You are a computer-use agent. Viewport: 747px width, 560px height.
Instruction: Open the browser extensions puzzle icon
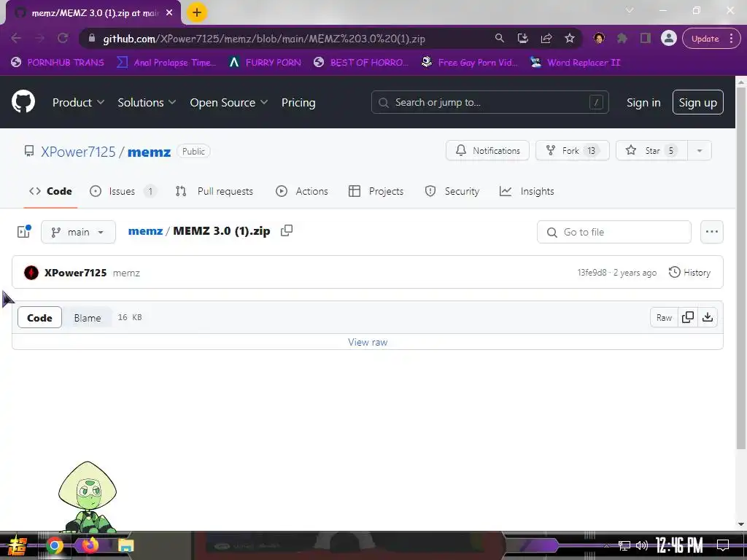coord(622,38)
